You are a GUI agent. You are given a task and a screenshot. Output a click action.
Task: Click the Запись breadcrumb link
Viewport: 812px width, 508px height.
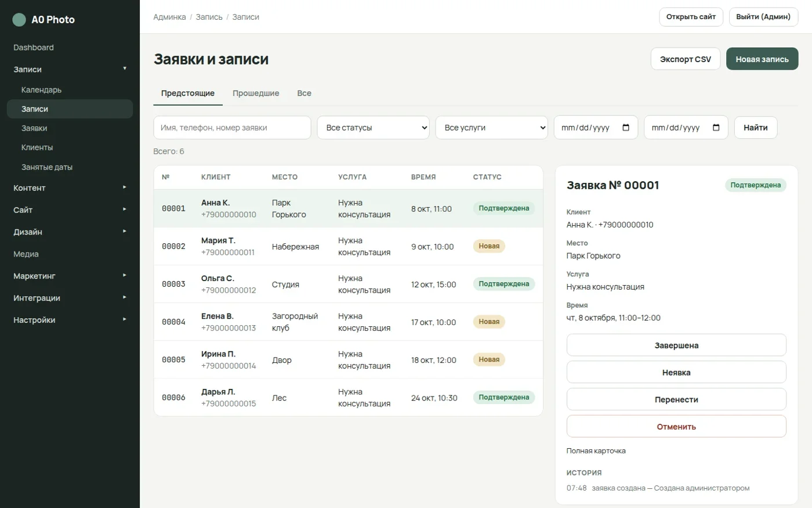[209, 17]
